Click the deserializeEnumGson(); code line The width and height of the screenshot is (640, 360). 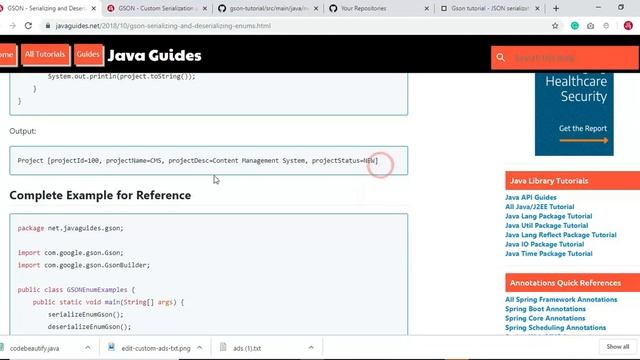[x=89, y=327]
